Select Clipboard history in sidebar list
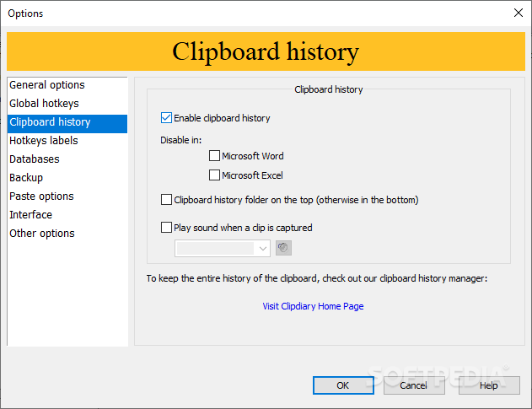 [x=50, y=122]
